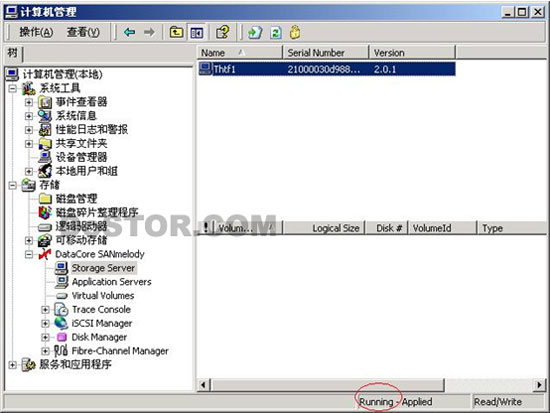
Task: Expand the Trace Console node
Action: pos(45,309)
